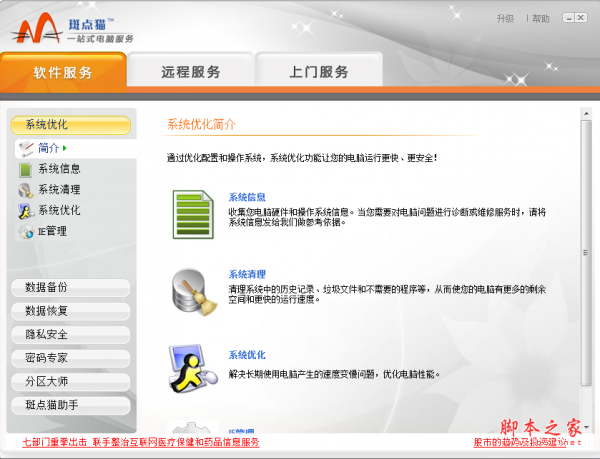Click the small green arrow next to 简介

pos(65,148)
